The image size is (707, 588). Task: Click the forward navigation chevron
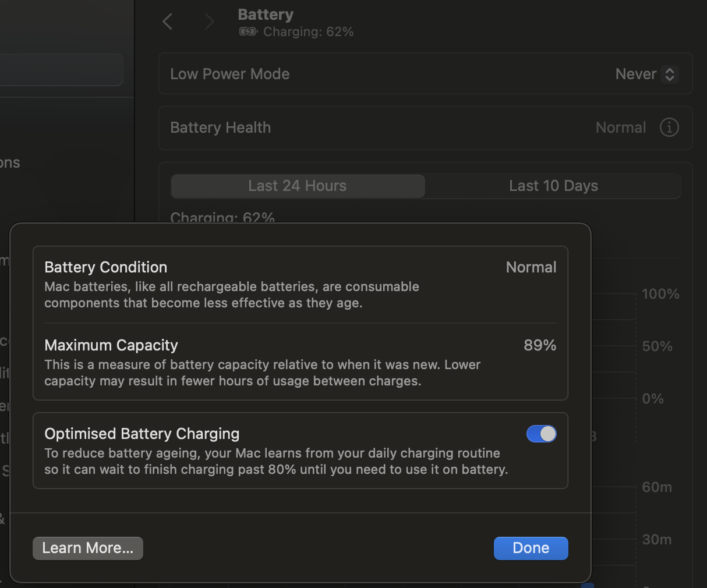point(210,22)
